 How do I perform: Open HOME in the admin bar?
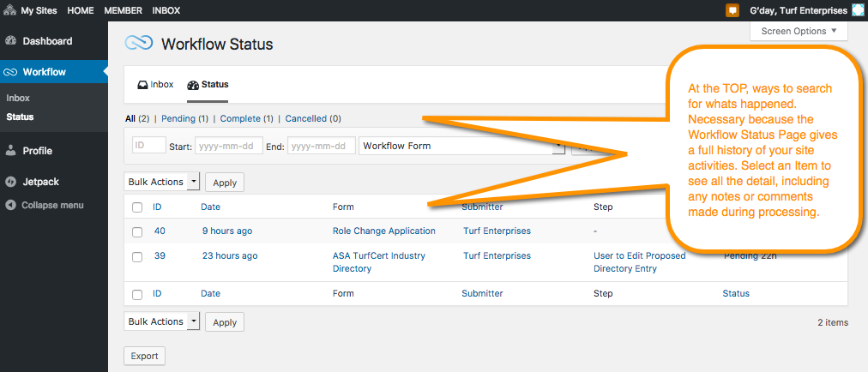point(81,10)
